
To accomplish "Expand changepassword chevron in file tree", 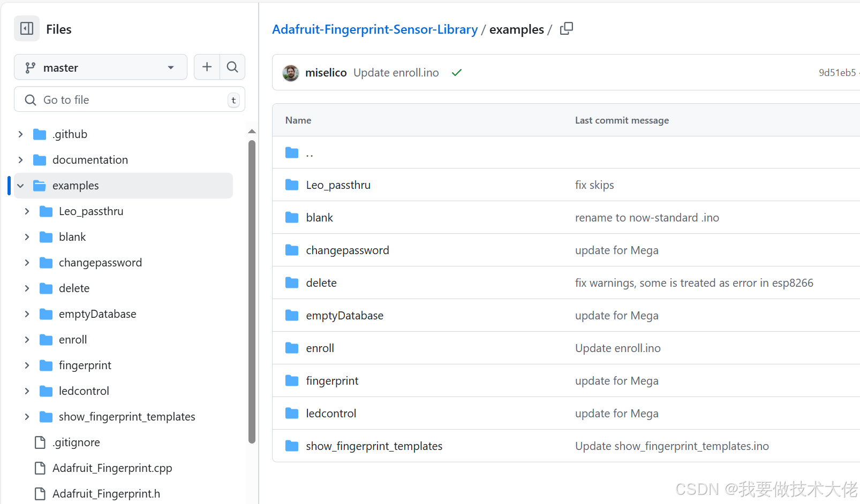I will pos(27,263).
